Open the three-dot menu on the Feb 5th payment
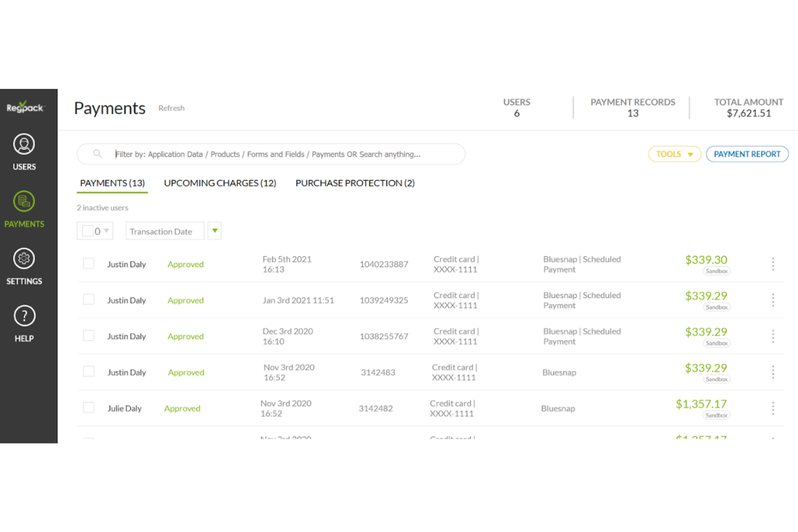This screenshot has width=798, height=532. point(773,264)
